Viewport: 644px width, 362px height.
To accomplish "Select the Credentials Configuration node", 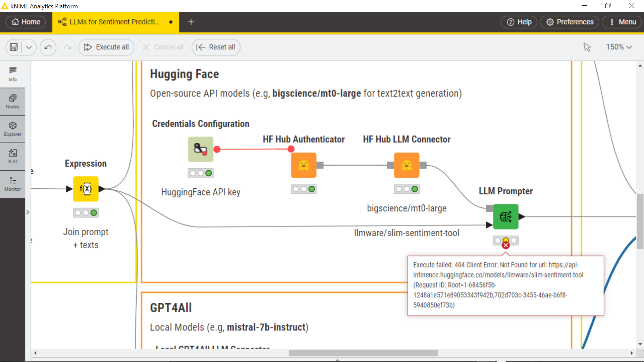I will 201,149.
